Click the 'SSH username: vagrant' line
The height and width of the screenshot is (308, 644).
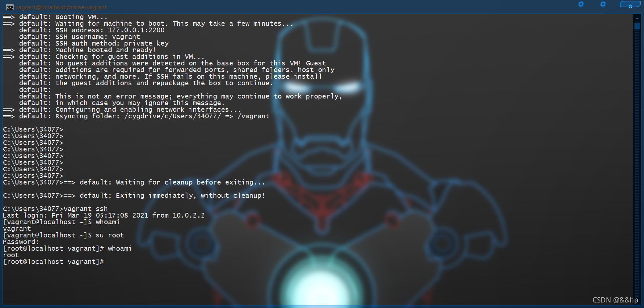coord(80,37)
